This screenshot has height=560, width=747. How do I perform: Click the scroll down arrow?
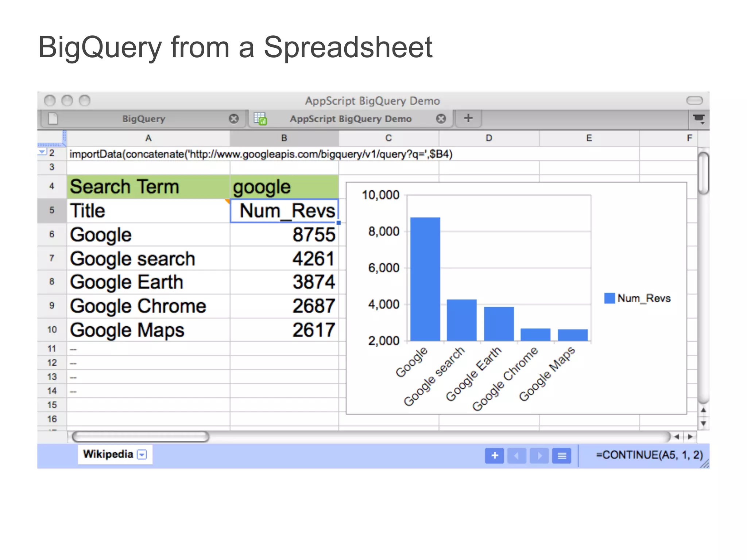tap(703, 423)
